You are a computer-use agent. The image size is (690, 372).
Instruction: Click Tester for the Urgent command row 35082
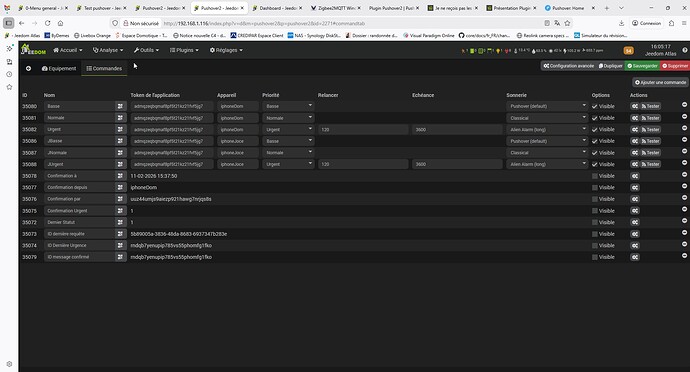[650, 129]
